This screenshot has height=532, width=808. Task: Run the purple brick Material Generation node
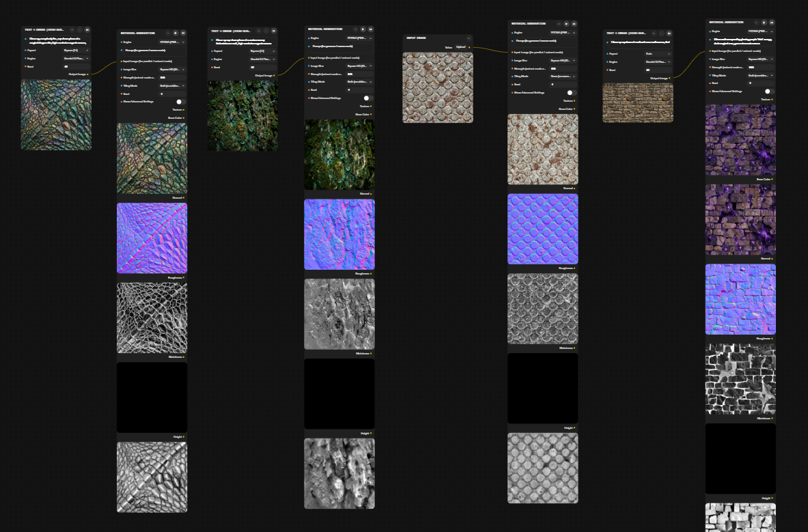pyautogui.click(x=764, y=23)
